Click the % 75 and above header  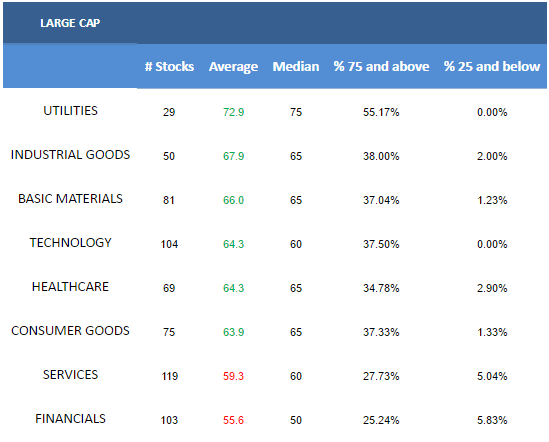tap(381, 67)
